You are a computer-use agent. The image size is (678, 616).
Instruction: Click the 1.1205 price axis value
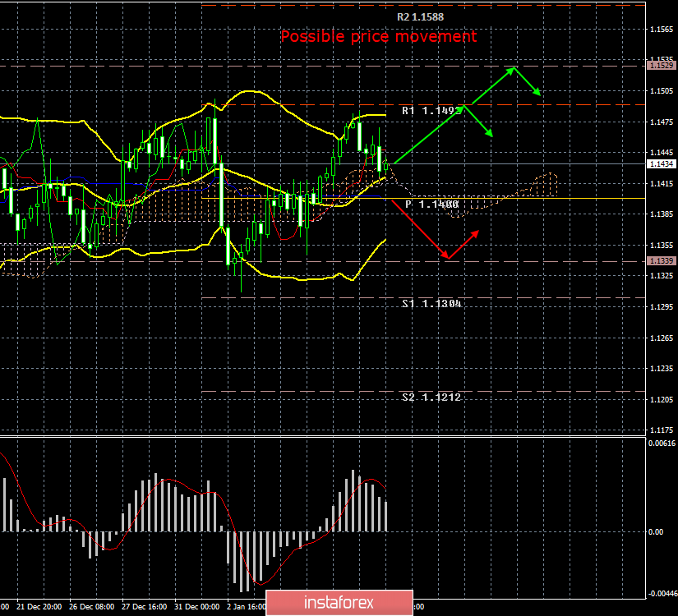pos(662,399)
